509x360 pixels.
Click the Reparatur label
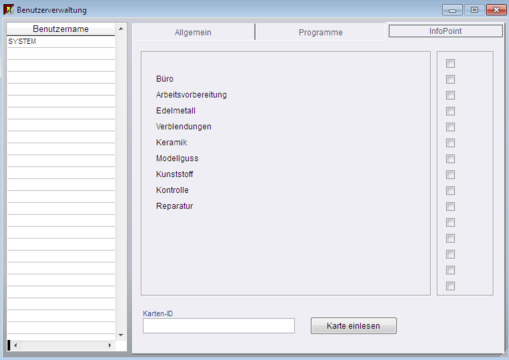tap(175, 206)
